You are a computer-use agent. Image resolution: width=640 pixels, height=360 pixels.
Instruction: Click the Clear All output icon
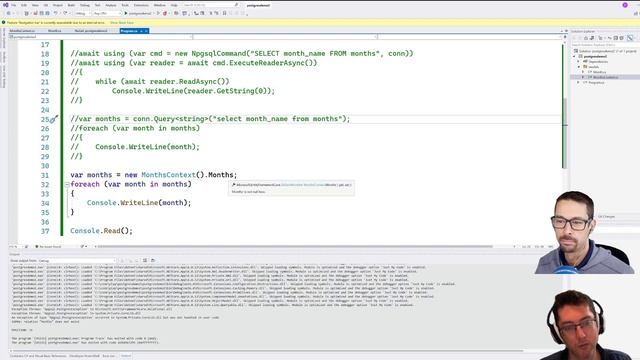point(145,260)
